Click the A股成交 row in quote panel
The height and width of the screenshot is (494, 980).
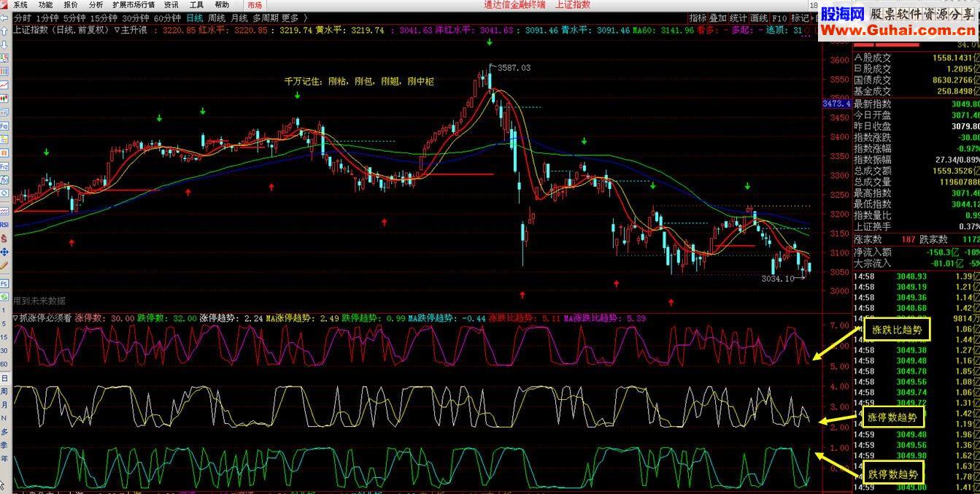tap(917, 58)
